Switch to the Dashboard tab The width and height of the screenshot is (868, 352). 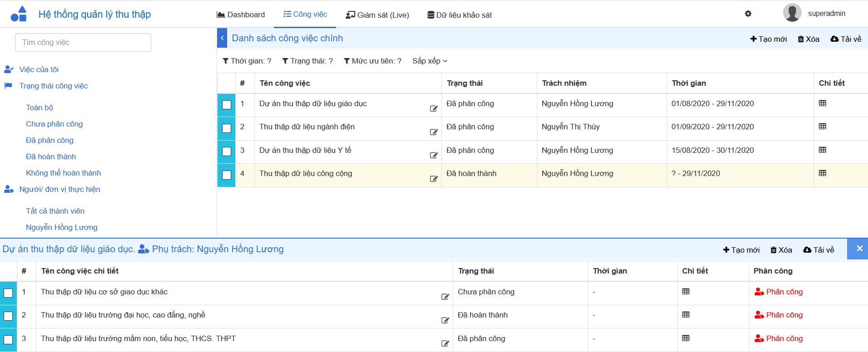241,15
